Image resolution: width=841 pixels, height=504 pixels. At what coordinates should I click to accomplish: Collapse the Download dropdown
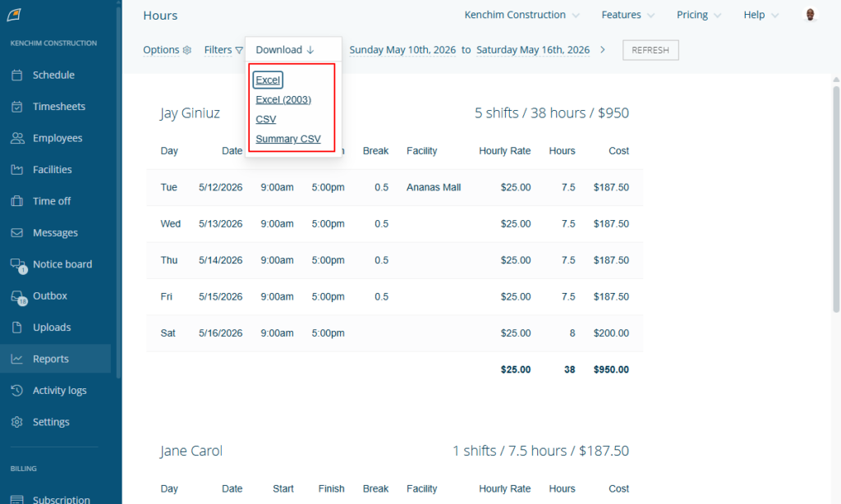[x=285, y=50]
